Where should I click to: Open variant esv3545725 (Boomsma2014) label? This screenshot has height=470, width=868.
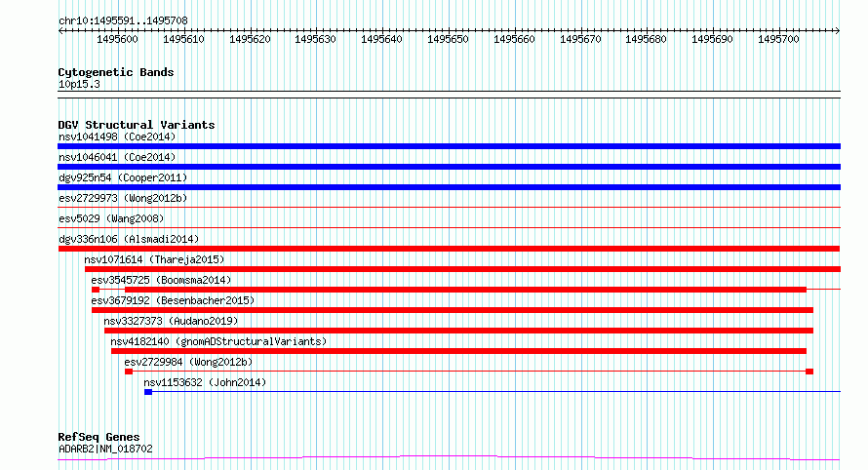pyautogui.click(x=161, y=280)
